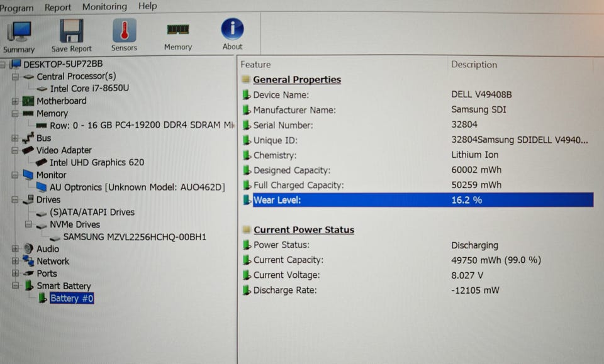604x364 pixels.
Task: Select the Unique ID row
Action: tap(418, 140)
